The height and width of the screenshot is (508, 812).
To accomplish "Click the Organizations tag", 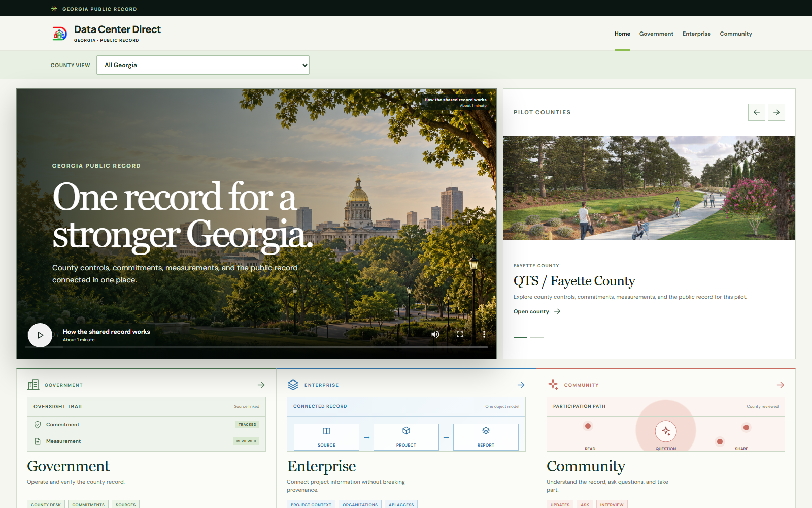I will point(360,504).
